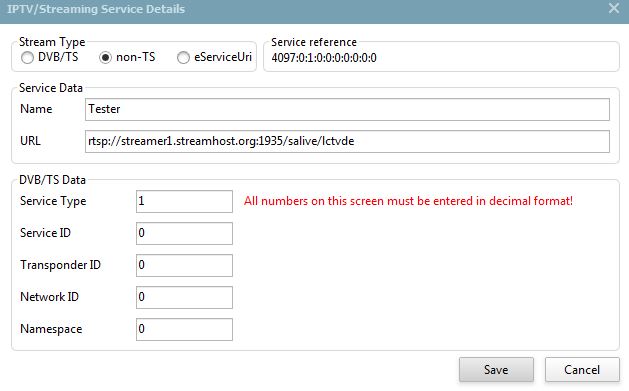Choose the non-TS stream type option
The height and width of the screenshot is (391, 629).
[x=106, y=58]
